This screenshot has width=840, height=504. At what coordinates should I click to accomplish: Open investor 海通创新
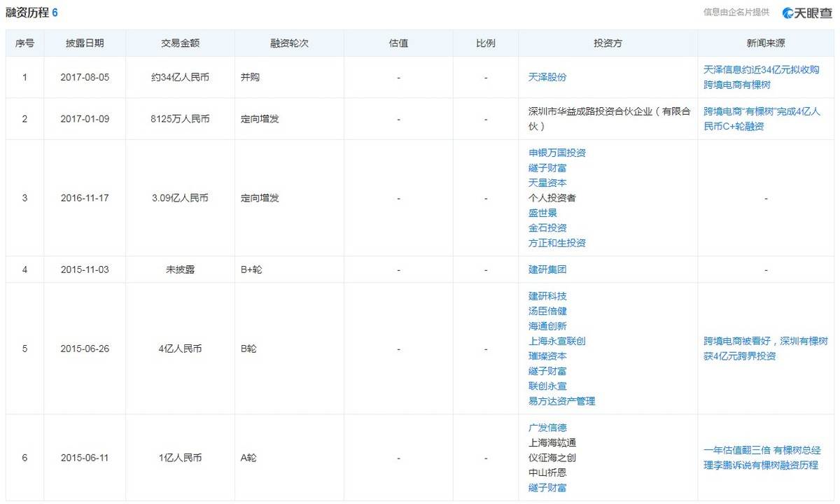[x=547, y=326]
